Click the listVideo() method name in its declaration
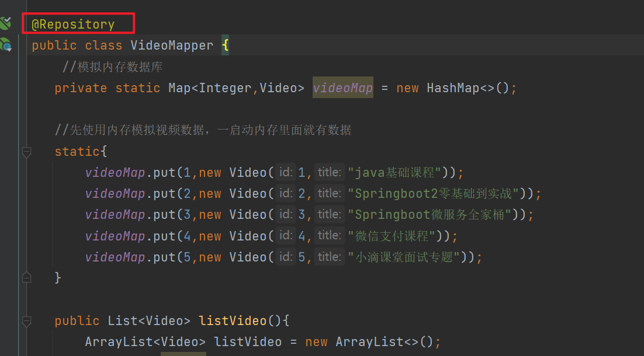 pos(233,321)
